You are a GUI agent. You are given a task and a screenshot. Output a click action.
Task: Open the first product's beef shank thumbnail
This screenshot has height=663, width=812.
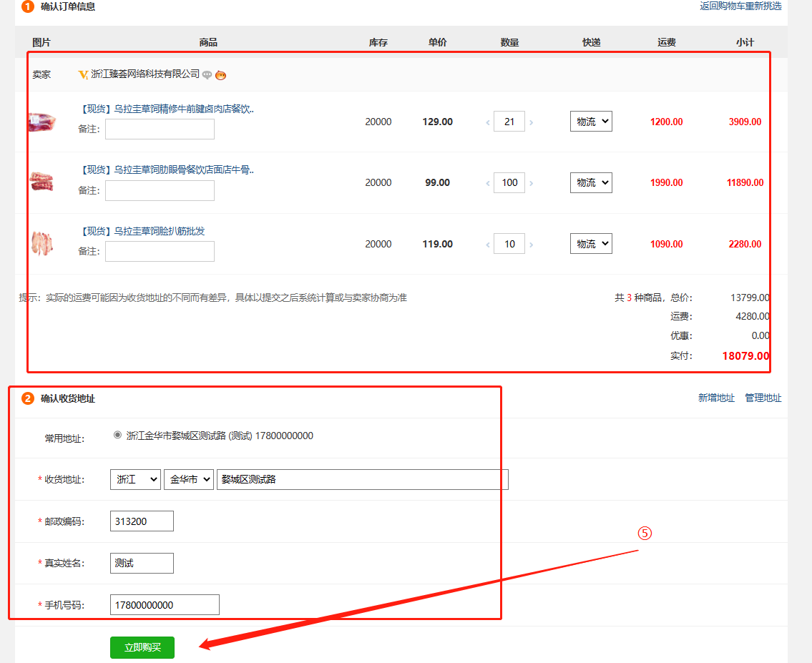click(x=41, y=122)
